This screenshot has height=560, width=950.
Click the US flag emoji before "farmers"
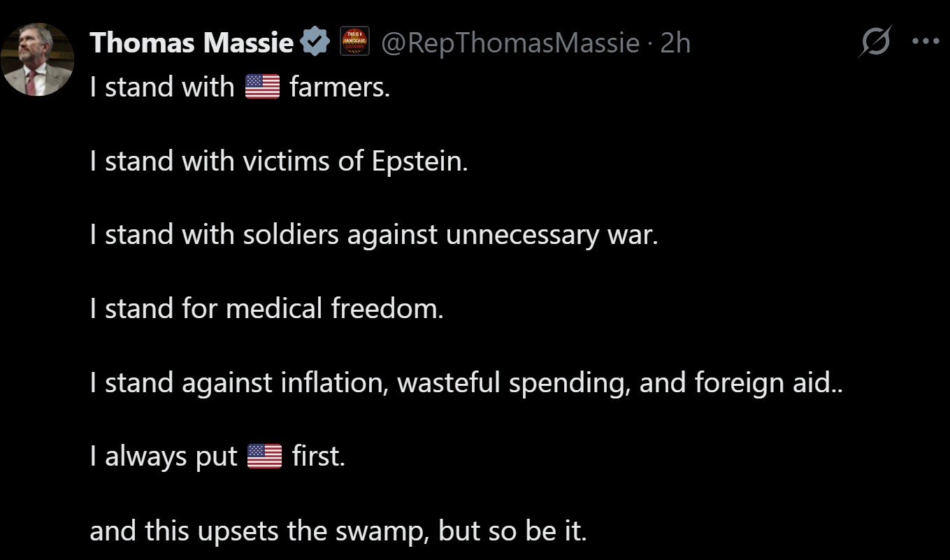tap(262, 87)
